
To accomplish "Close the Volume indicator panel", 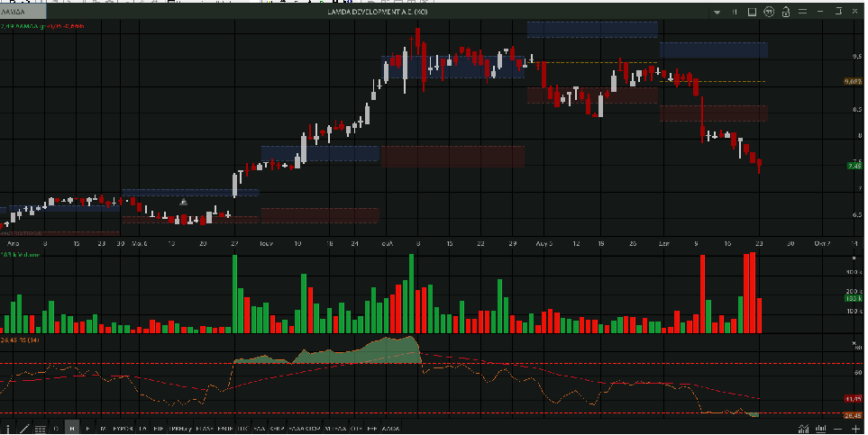I will 854,258.
